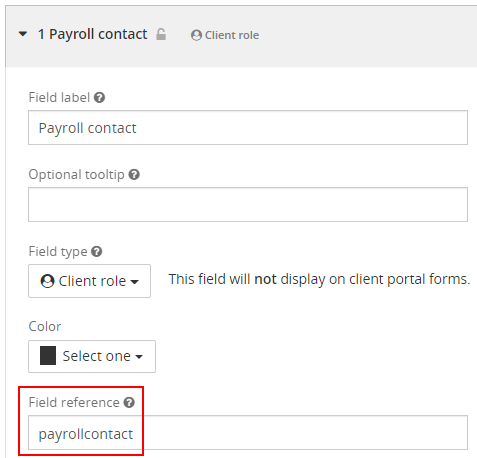
Task: Open the Field type help icon
Action: [97, 251]
